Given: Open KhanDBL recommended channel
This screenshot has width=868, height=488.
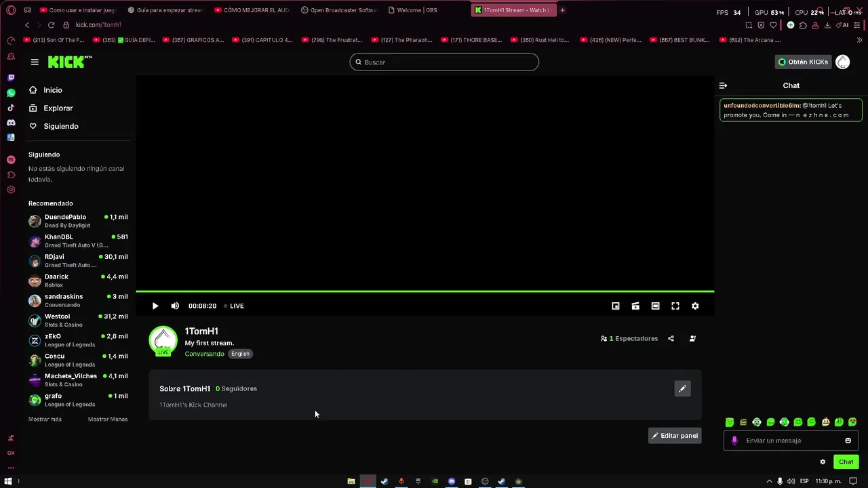Looking at the screenshot, I should click(78, 241).
